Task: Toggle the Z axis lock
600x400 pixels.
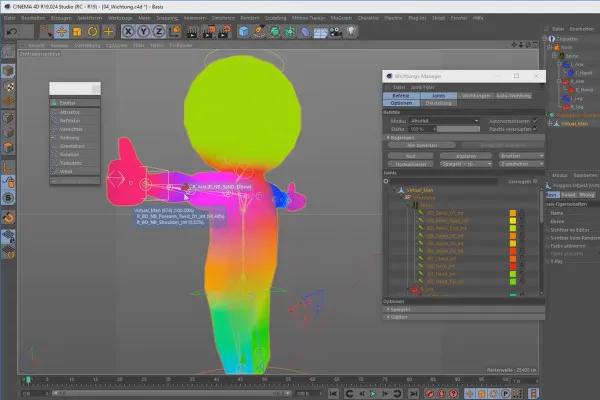Action: point(158,32)
